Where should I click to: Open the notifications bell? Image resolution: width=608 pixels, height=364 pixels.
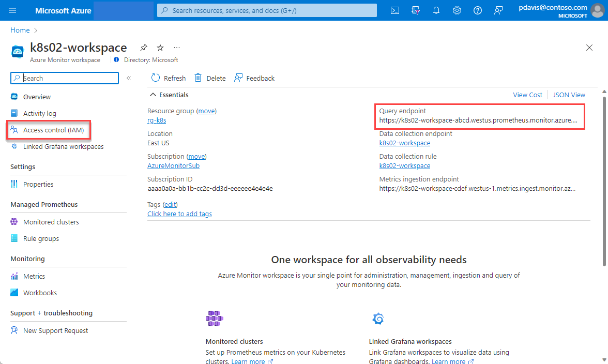tap(436, 10)
